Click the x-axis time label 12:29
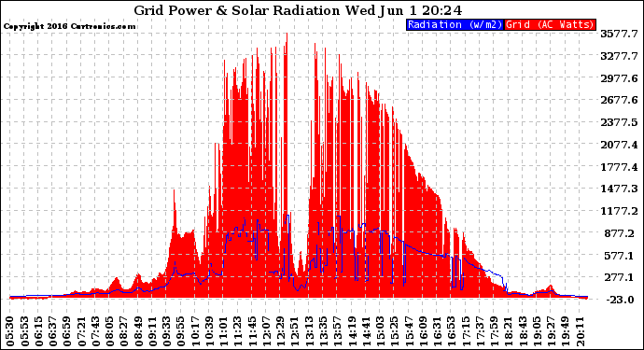The height and width of the screenshot is (350, 644). 281,331
